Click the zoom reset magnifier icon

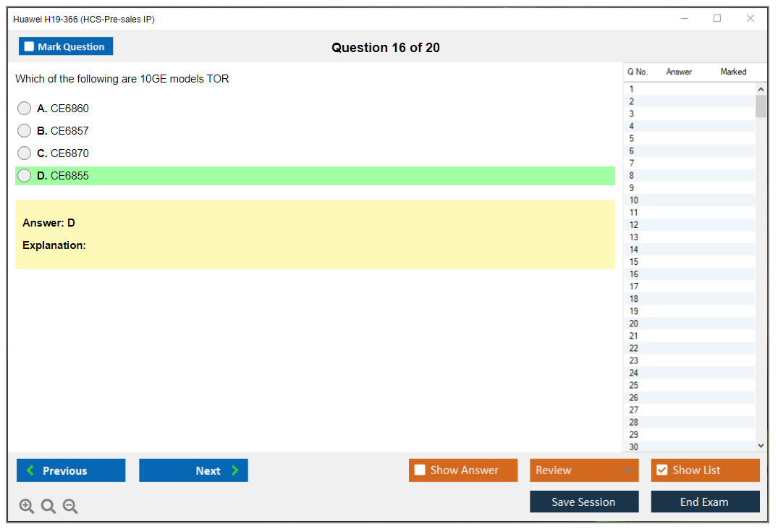[48, 507]
